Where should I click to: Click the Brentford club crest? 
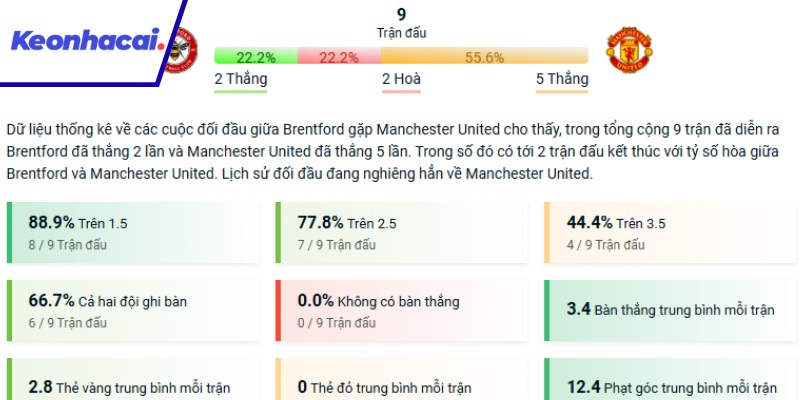click(183, 46)
